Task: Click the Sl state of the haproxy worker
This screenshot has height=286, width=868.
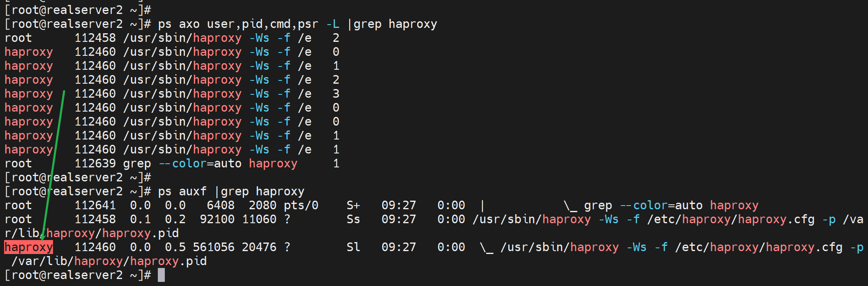Action: (353, 247)
